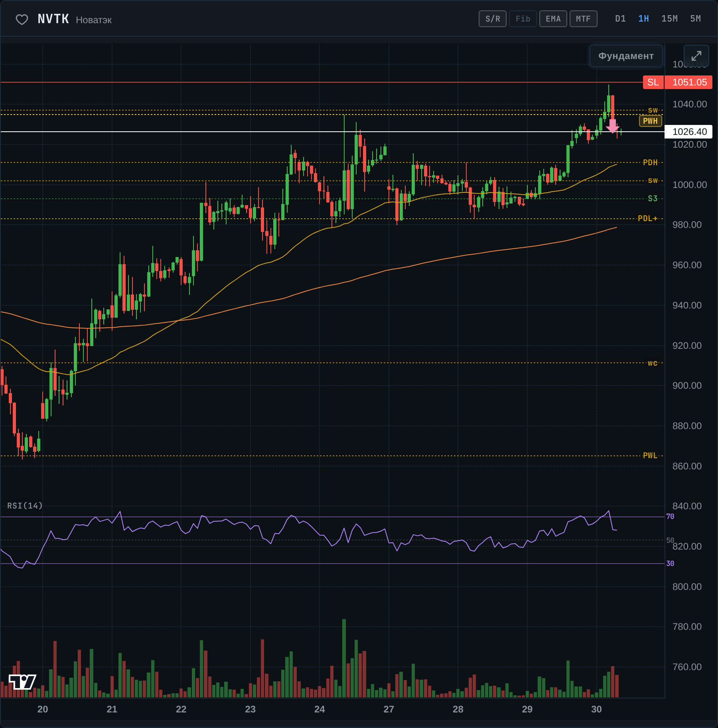Switch to the 15M timeframe
The height and width of the screenshot is (728, 718).
click(x=669, y=19)
